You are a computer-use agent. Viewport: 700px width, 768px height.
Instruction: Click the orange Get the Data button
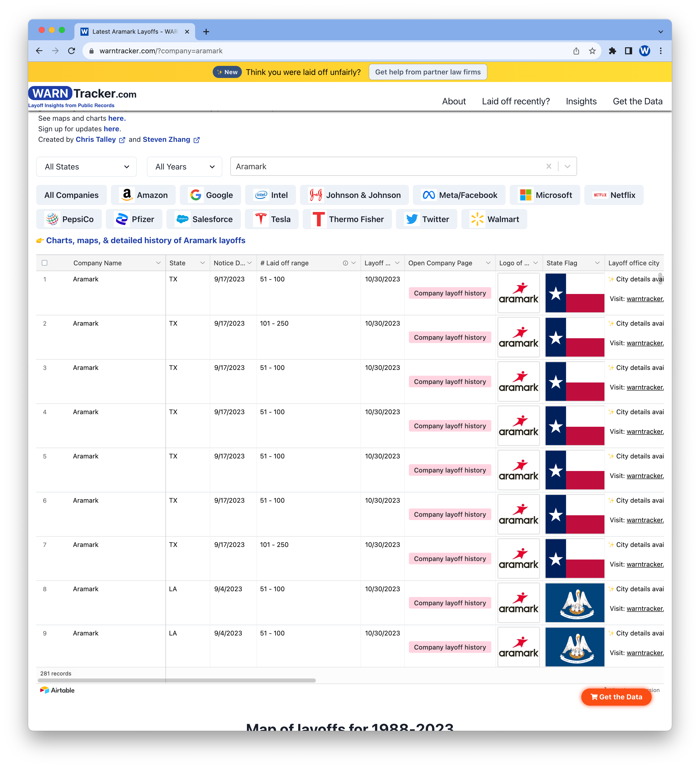[616, 696]
